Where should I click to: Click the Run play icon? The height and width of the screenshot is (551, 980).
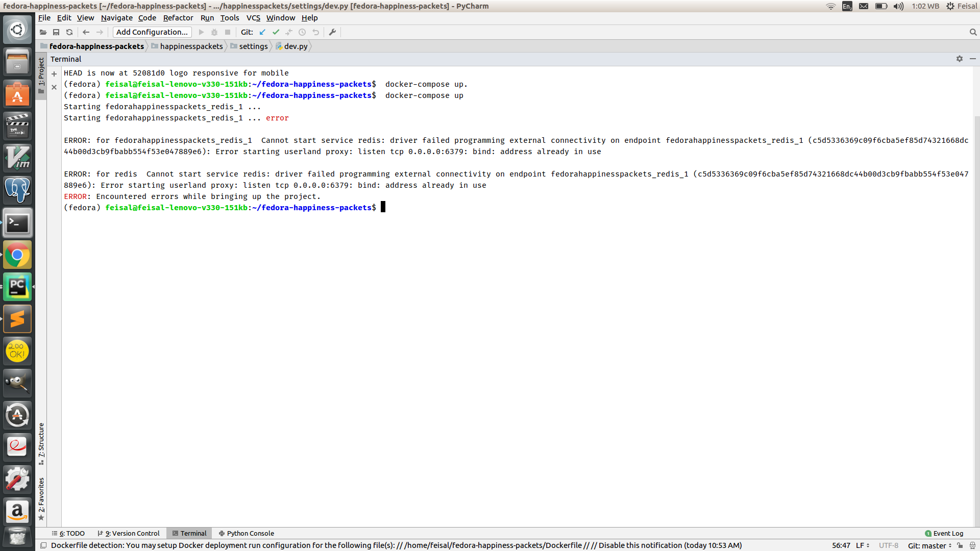point(201,32)
